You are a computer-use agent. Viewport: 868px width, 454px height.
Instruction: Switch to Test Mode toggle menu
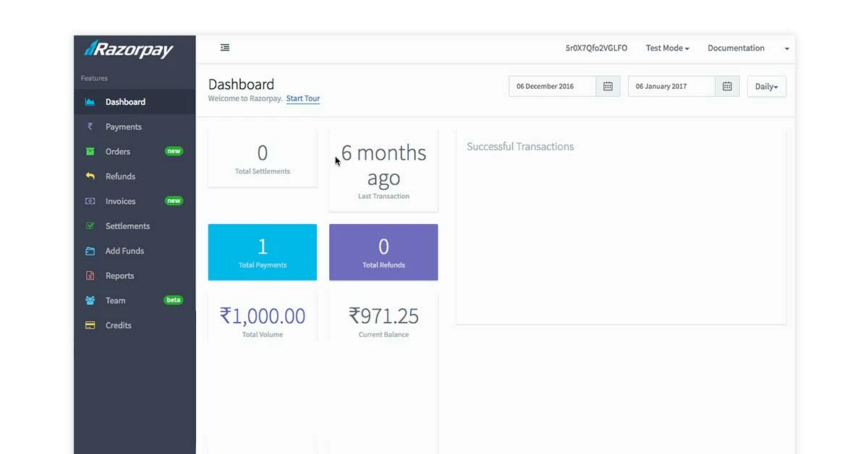click(x=666, y=48)
